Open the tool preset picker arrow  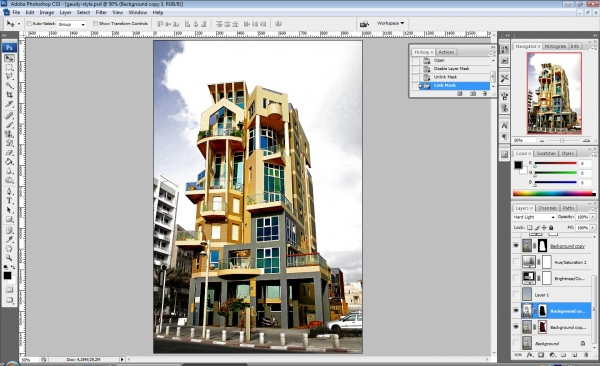(x=19, y=24)
